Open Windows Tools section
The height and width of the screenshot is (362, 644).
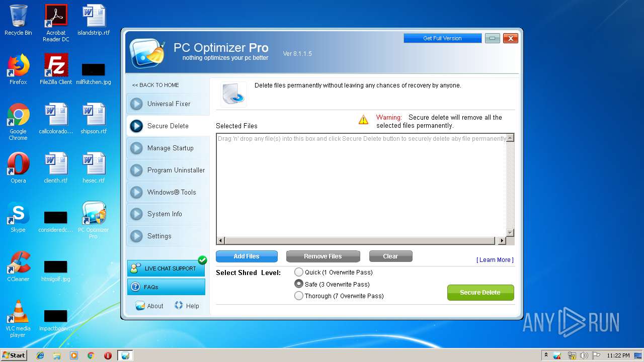click(168, 192)
